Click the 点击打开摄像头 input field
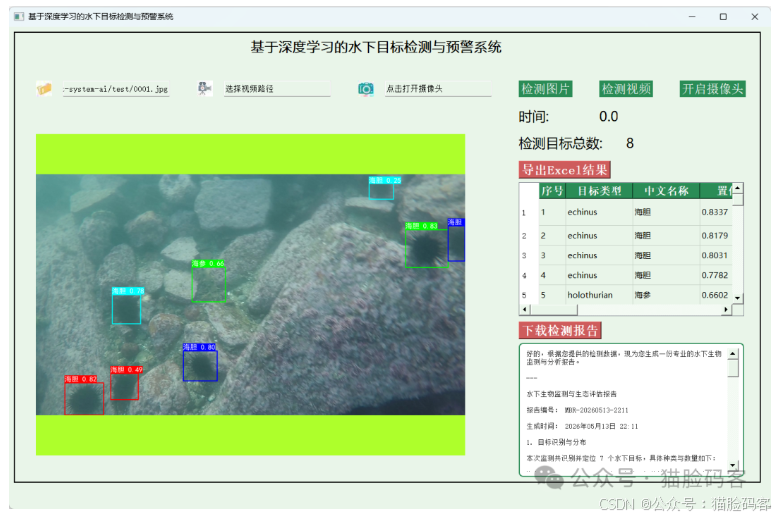 click(438, 89)
